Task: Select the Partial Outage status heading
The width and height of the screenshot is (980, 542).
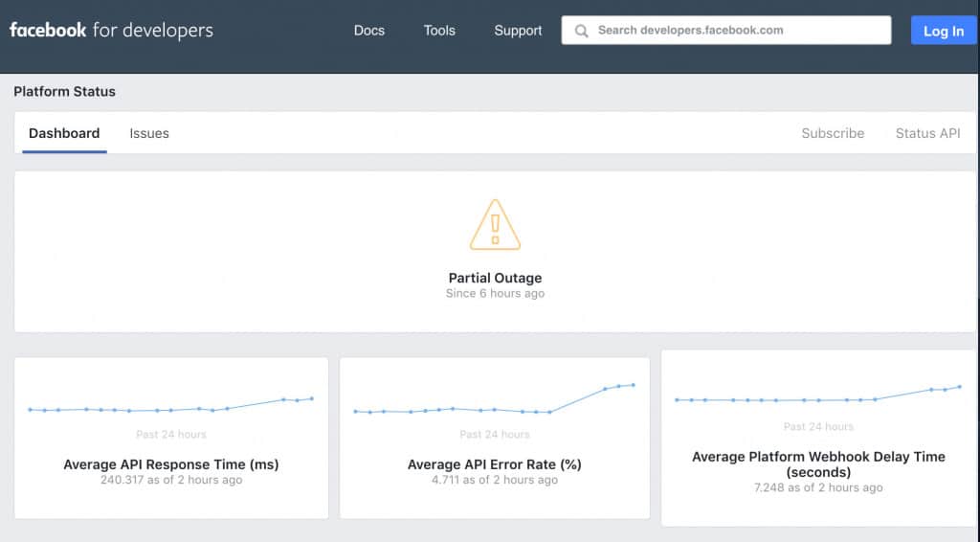Action: (495, 278)
